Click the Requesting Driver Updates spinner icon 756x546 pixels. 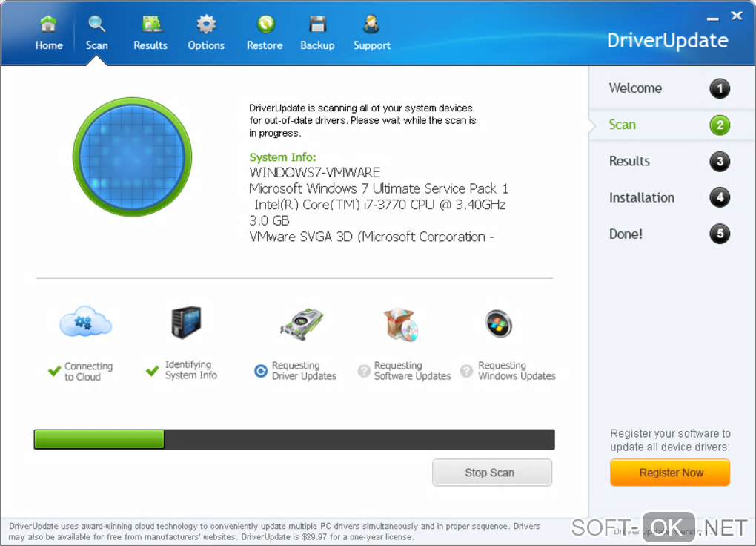[261, 371]
